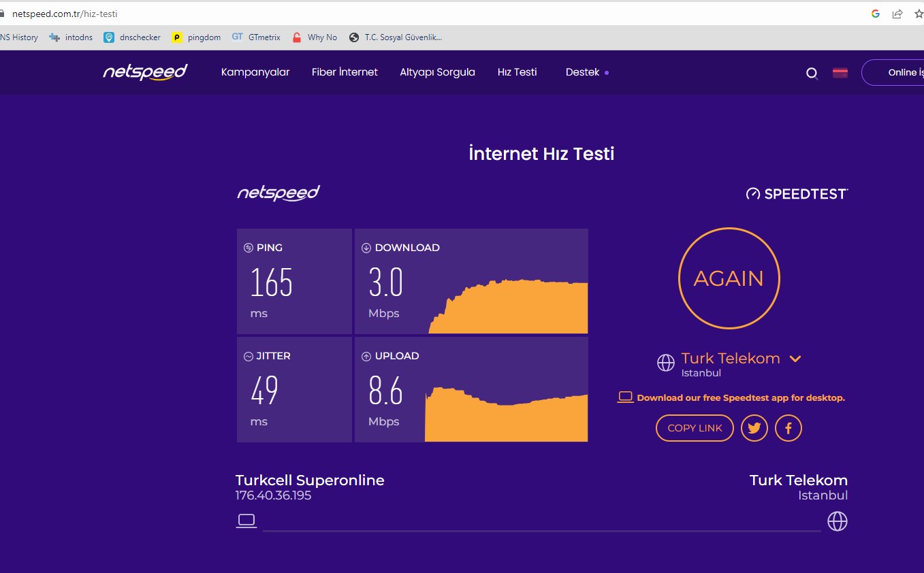Image resolution: width=924 pixels, height=573 pixels.
Task: Click the share page icon in address bar
Action: tap(897, 14)
